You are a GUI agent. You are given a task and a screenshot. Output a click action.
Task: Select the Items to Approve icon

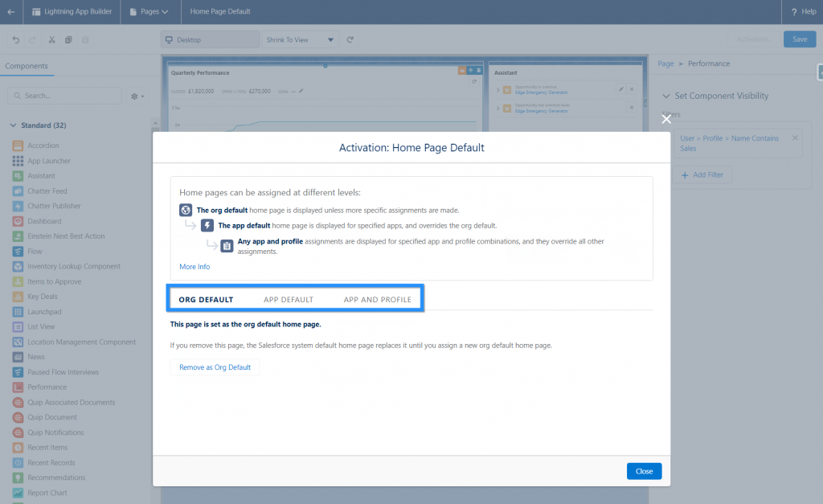[18, 281]
